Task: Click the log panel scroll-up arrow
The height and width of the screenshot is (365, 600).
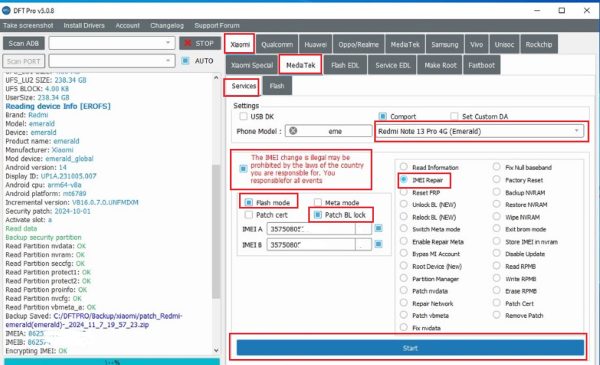Action: click(216, 78)
